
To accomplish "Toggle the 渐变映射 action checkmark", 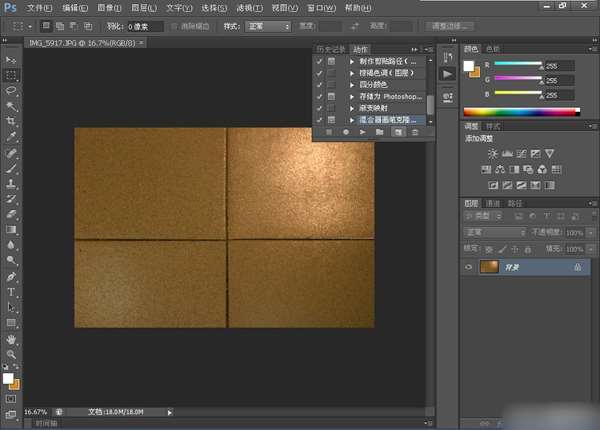I will point(319,107).
